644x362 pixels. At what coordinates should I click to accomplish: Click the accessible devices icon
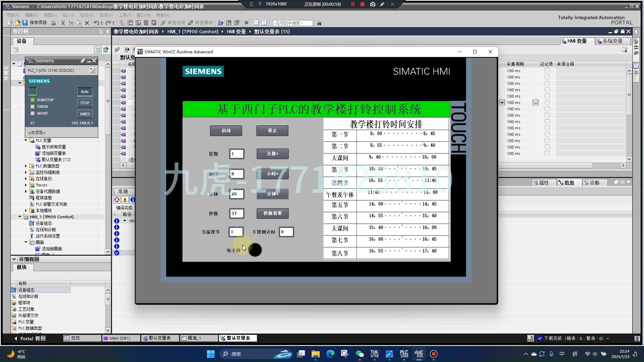pos(220,23)
